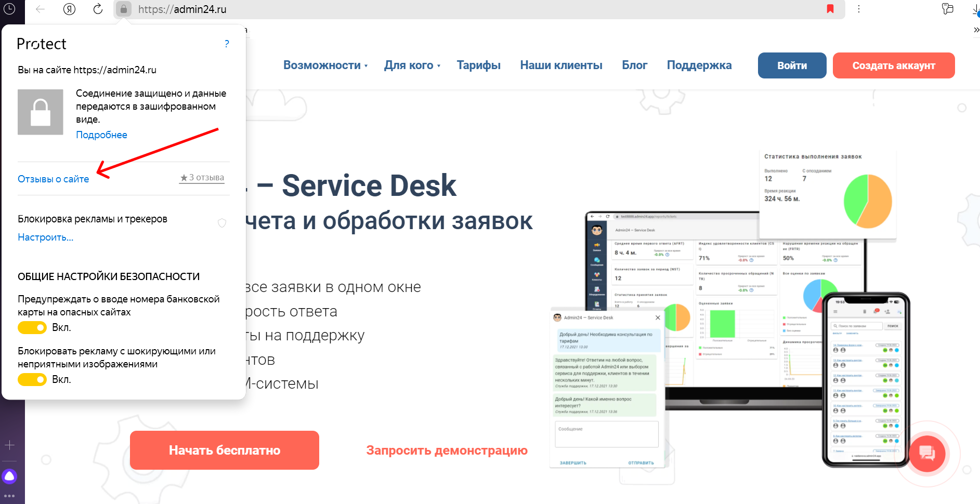Turn off shocking ads blocking toggle
980x504 pixels.
click(x=32, y=380)
